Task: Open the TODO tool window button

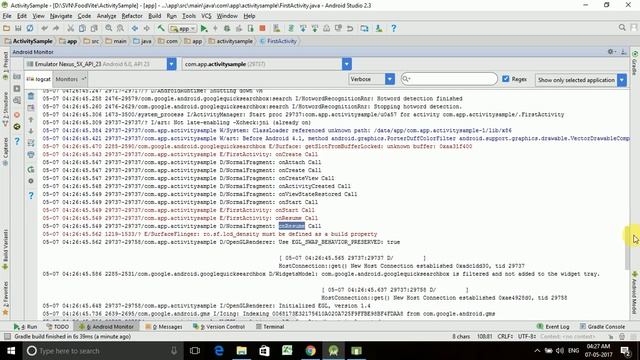Action: [x=58, y=327]
